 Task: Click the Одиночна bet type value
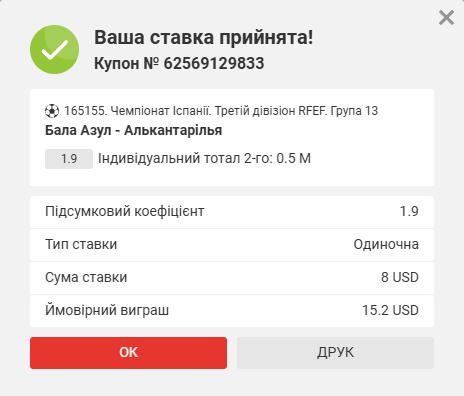[x=386, y=245]
